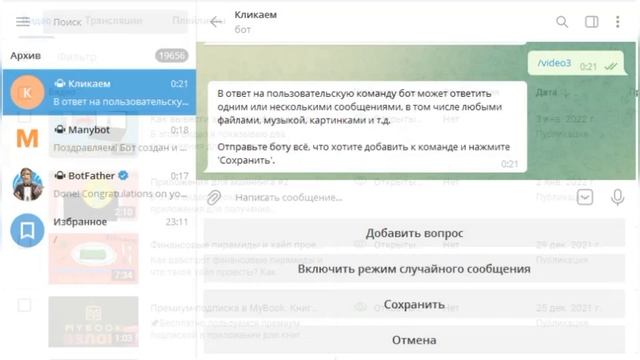Tick the checkbox beside the MyBook thumbnail

pos(24,305)
